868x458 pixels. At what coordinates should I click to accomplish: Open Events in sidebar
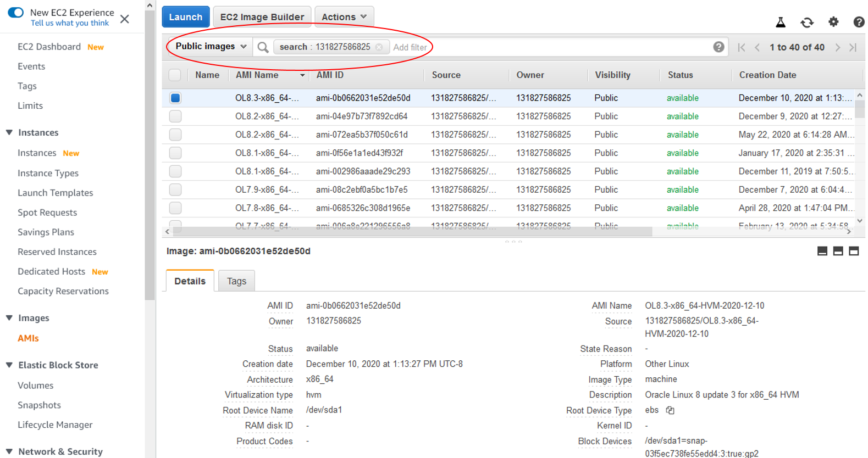[x=31, y=66]
